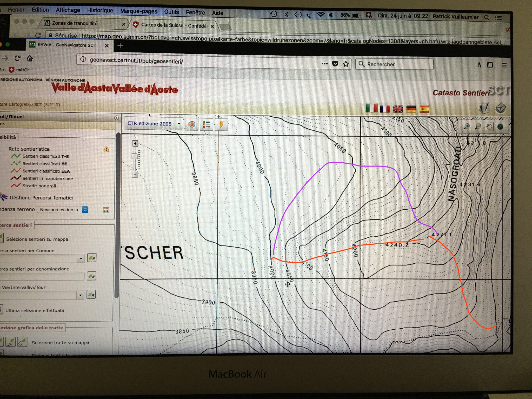Click the lightning bolt map tool
This screenshot has height=399, width=532.
pos(221,124)
